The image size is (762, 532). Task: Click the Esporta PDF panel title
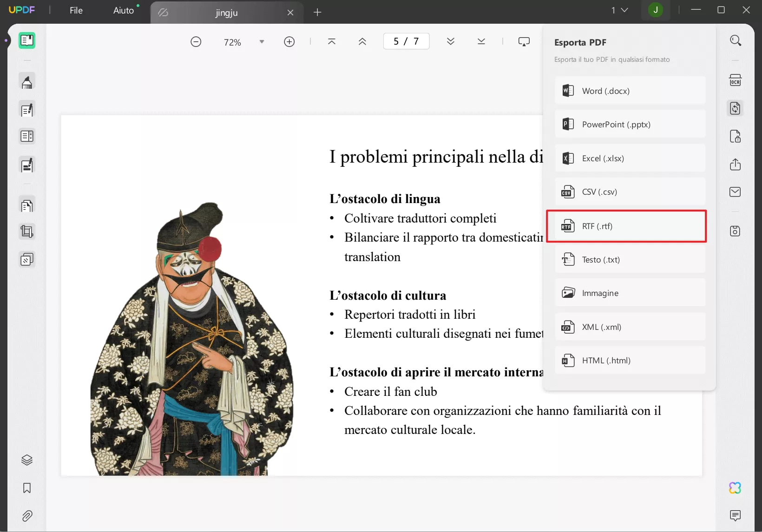pos(580,42)
